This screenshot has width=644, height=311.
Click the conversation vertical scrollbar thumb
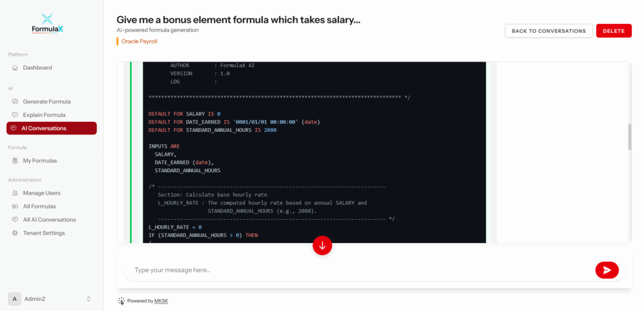[630, 136]
